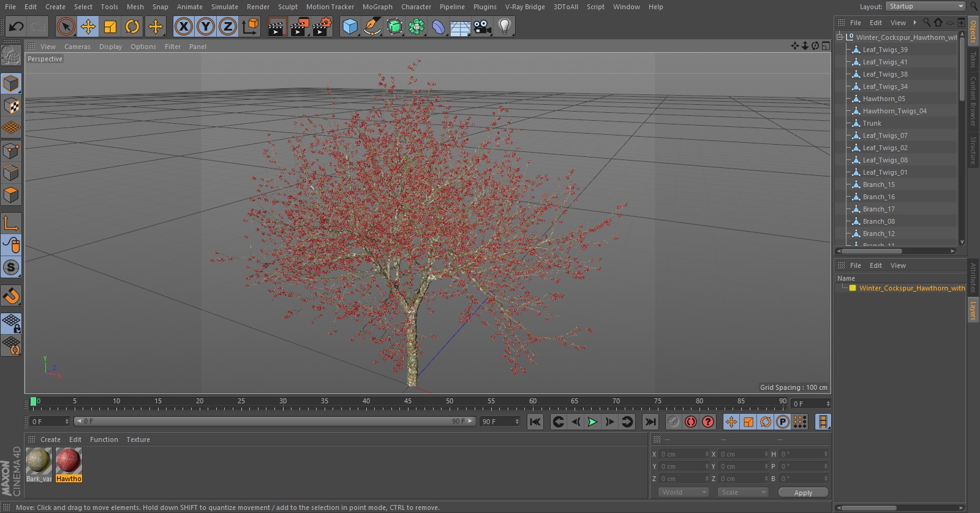Toggle the viewport maximize icon
The height and width of the screenshot is (513, 980).
pos(826,46)
